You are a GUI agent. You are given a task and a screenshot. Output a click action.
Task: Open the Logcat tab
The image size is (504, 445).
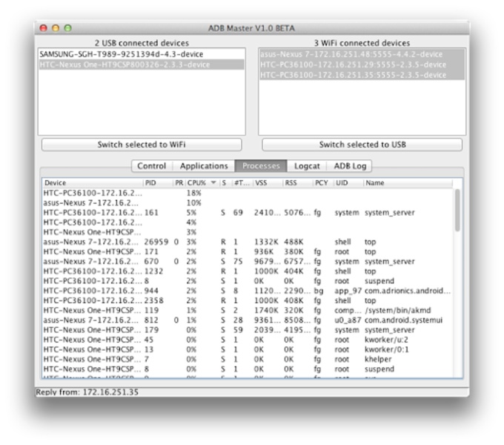click(x=307, y=166)
